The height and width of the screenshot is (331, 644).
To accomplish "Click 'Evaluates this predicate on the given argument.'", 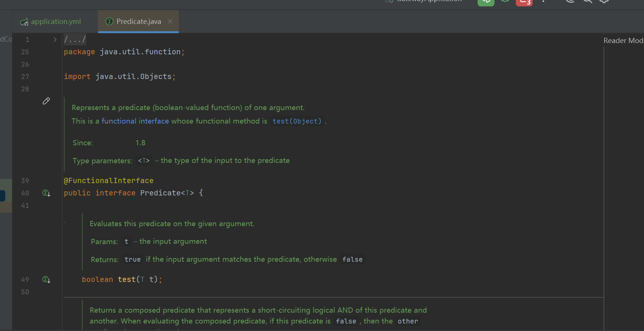I will (x=172, y=224).
